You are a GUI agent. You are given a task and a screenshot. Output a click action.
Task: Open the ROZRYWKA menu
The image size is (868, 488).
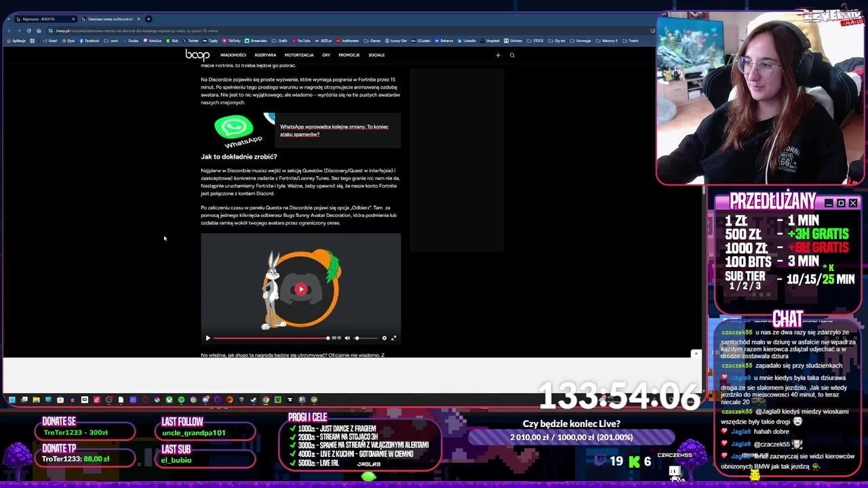[x=265, y=55]
